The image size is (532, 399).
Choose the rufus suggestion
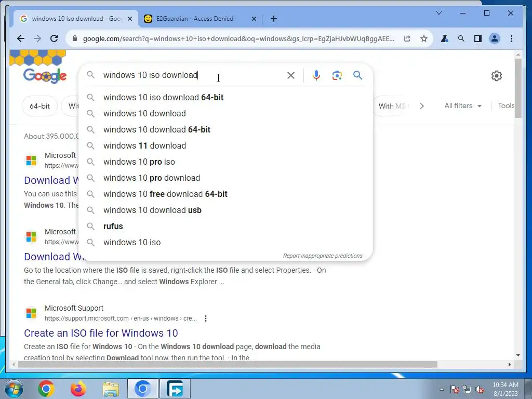(x=225, y=227)
